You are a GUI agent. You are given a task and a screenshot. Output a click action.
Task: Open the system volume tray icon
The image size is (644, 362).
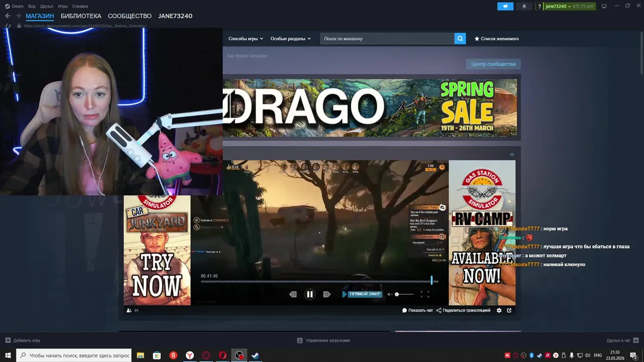click(587, 355)
